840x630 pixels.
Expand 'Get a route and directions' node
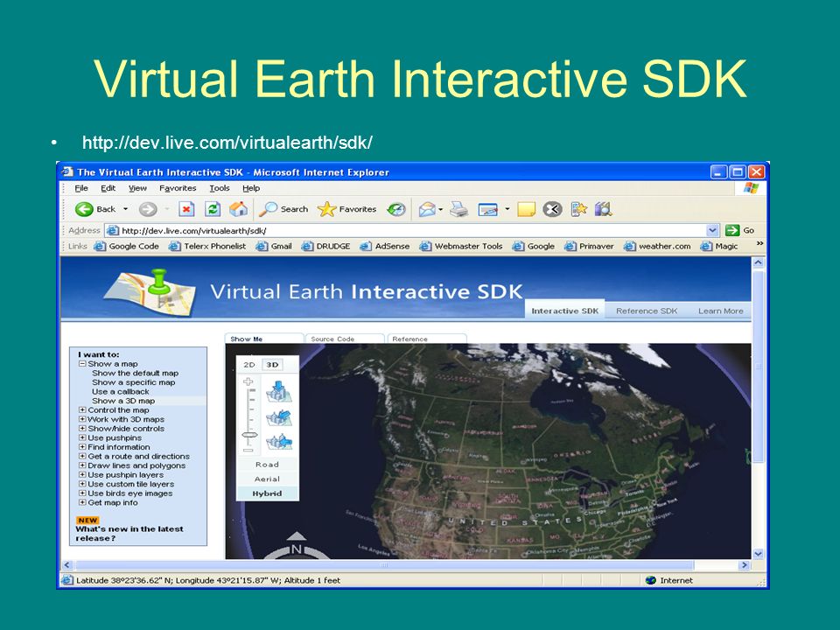82,457
